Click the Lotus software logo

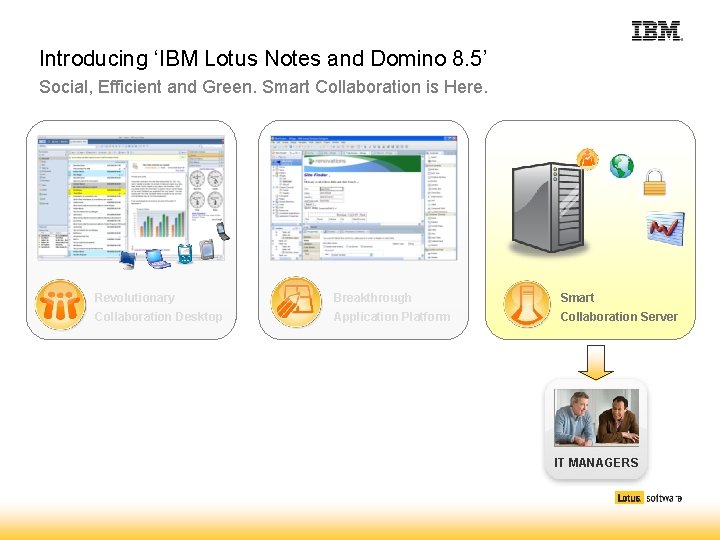click(648, 498)
